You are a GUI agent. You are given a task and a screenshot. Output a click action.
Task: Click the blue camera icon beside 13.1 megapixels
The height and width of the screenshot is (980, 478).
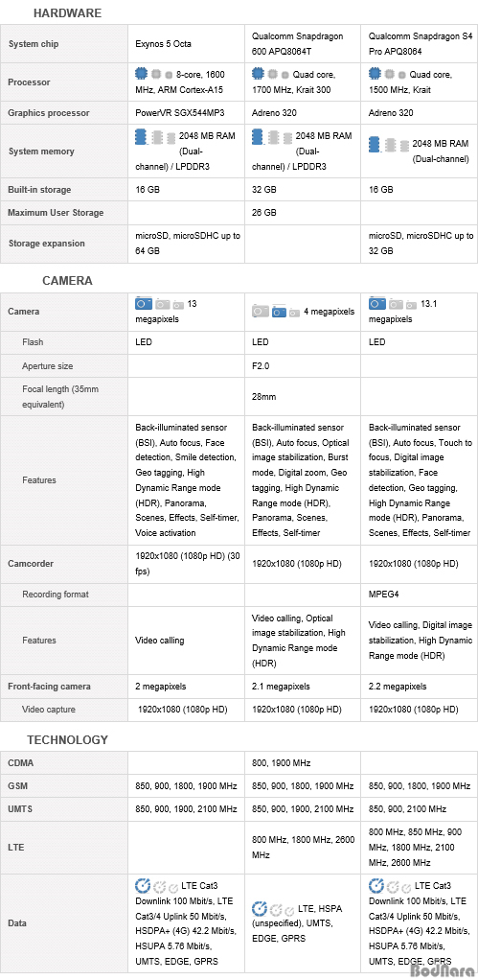pyautogui.click(x=377, y=304)
